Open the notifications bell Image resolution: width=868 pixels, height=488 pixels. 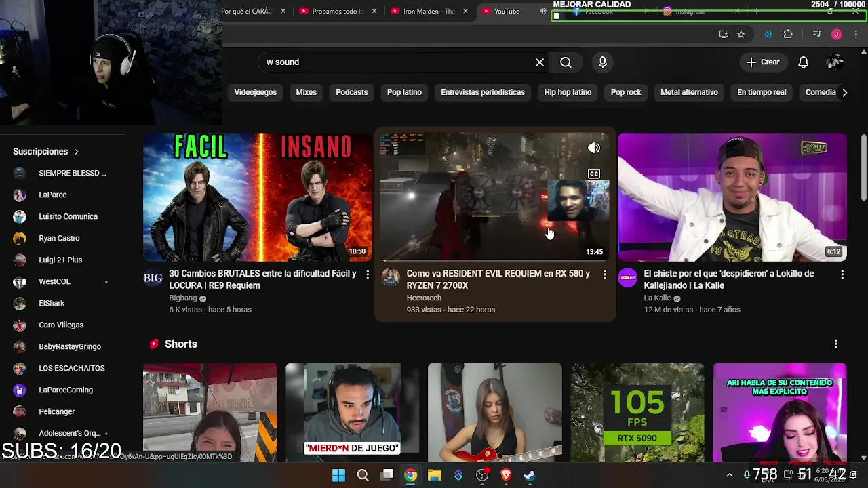point(803,62)
